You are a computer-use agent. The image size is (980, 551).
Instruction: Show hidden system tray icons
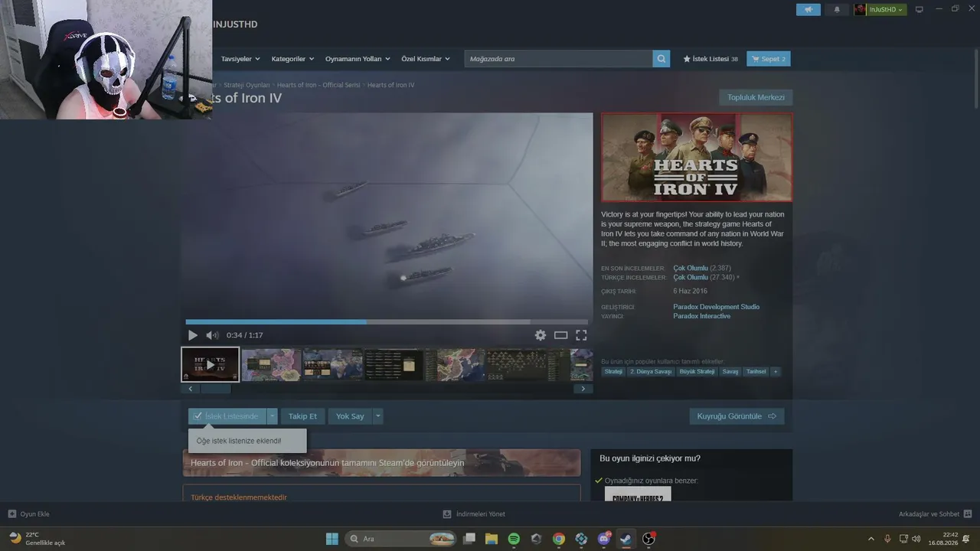tap(871, 539)
